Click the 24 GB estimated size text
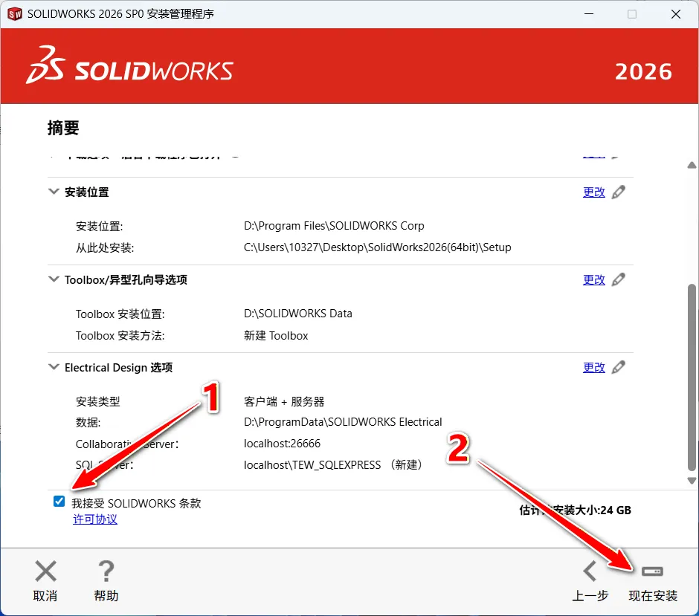The image size is (699, 616). tap(616, 510)
